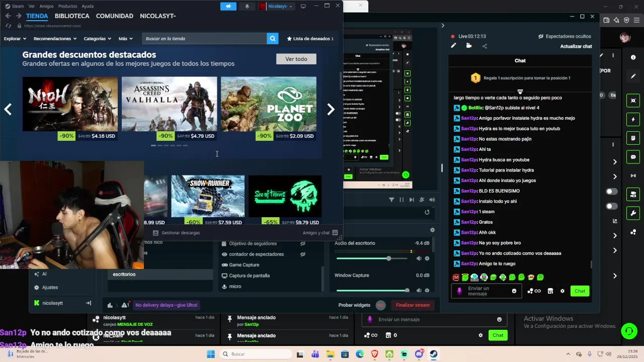This screenshot has width=644, height=362.
Task: Expand the Explorar dropdown
Action: pos(15,38)
